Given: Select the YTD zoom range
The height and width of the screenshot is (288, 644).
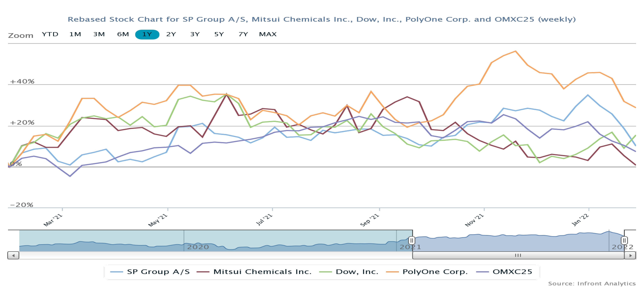Looking at the screenshot, I should (x=50, y=34).
